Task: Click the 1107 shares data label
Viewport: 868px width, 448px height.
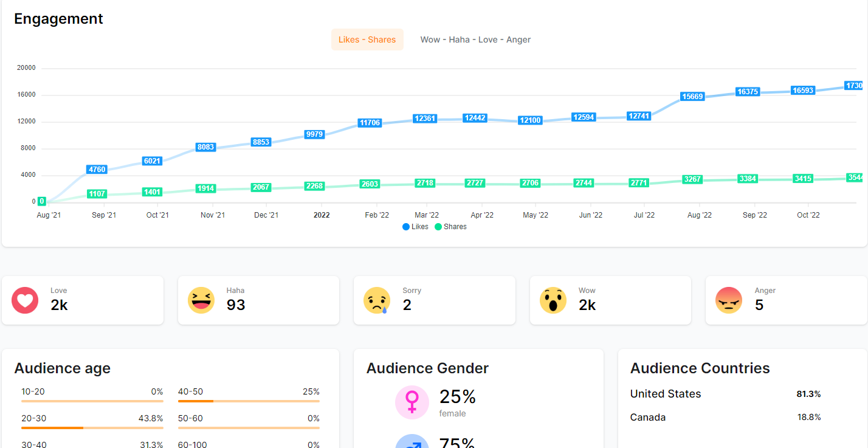Action: click(x=97, y=194)
